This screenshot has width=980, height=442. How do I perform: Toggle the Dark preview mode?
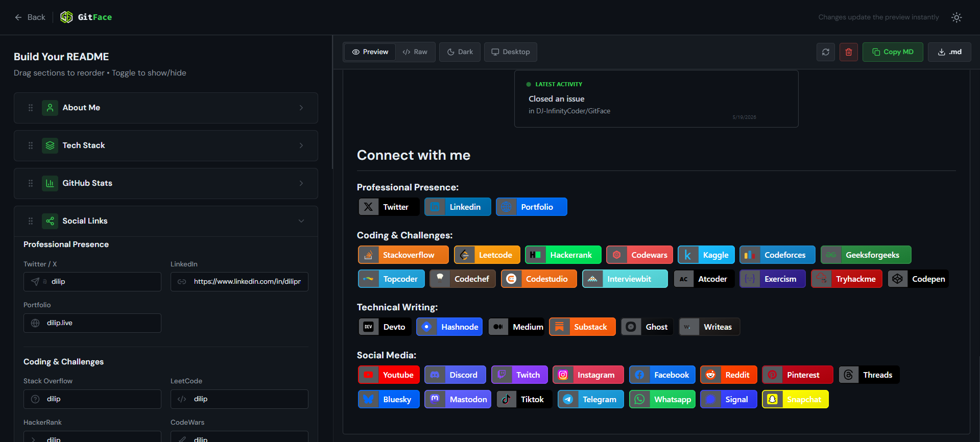(x=460, y=52)
